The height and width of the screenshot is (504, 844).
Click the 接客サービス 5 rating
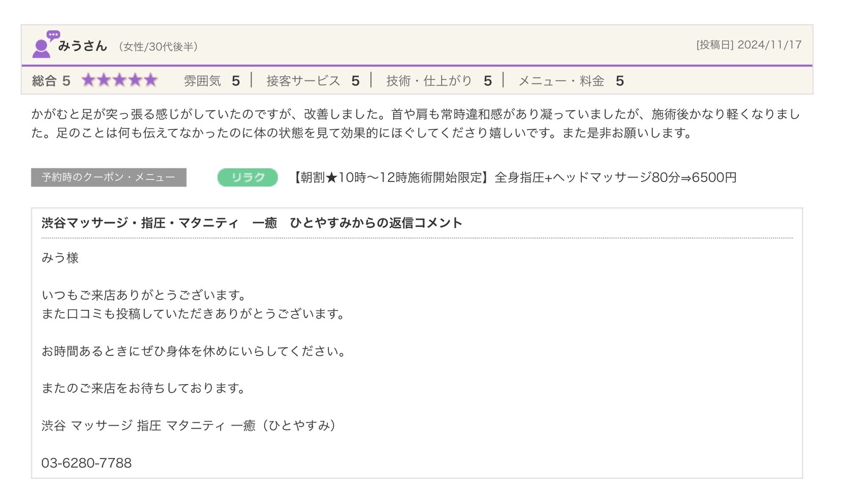click(x=313, y=81)
